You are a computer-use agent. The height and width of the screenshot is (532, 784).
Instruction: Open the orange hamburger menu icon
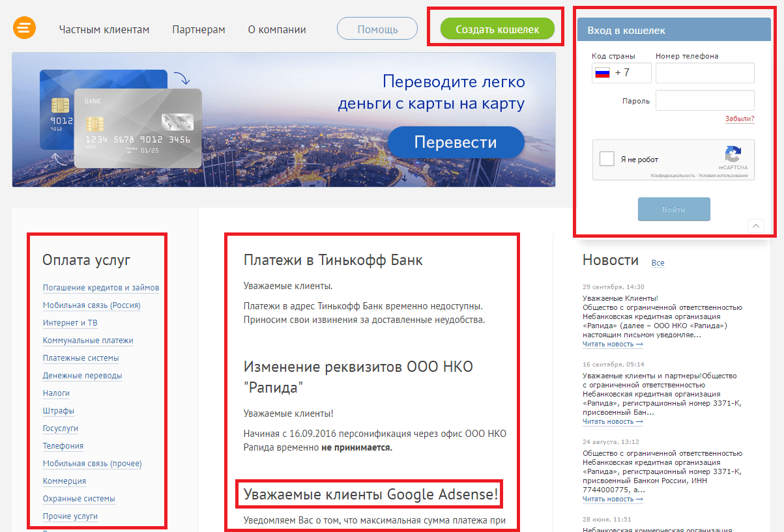(x=24, y=28)
